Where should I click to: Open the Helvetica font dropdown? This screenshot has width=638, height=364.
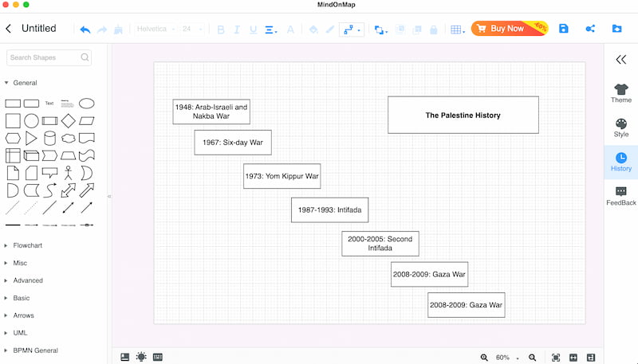[156, 29]
